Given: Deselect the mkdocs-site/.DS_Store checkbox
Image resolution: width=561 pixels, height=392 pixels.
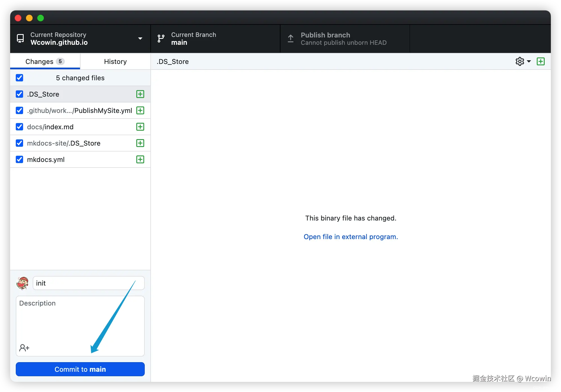Looking at the screenshot, I should click(19, 143).
